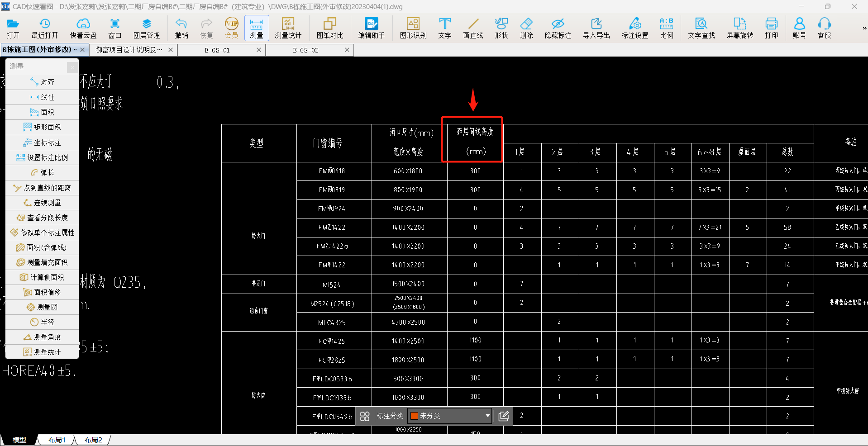Rotate view with 屏幕旋转
The height and width of the screenshot is (446, 868).
[x=740, y=28]
